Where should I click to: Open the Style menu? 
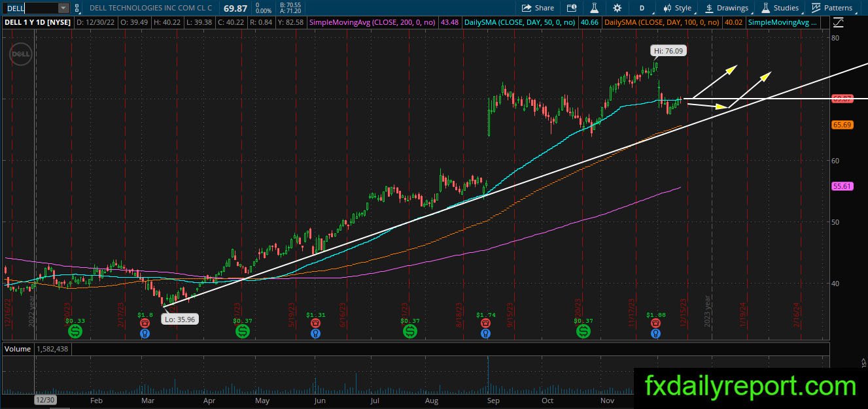[677, 8]
